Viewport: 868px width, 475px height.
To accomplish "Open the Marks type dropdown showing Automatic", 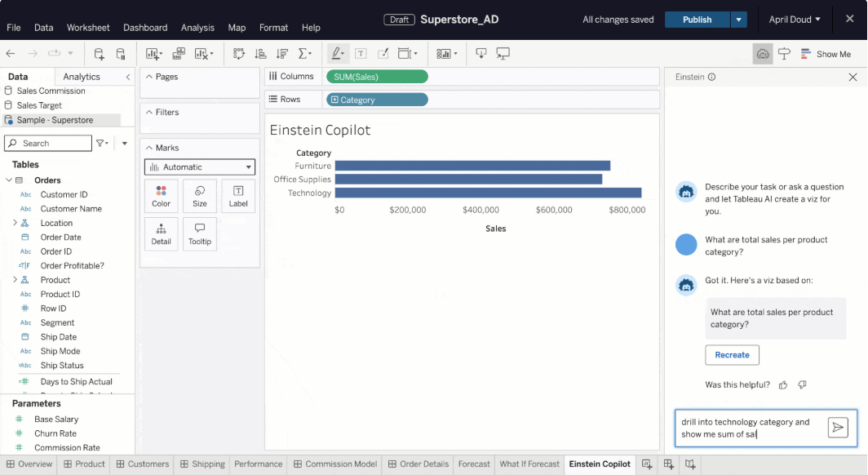I will (199, 166).
